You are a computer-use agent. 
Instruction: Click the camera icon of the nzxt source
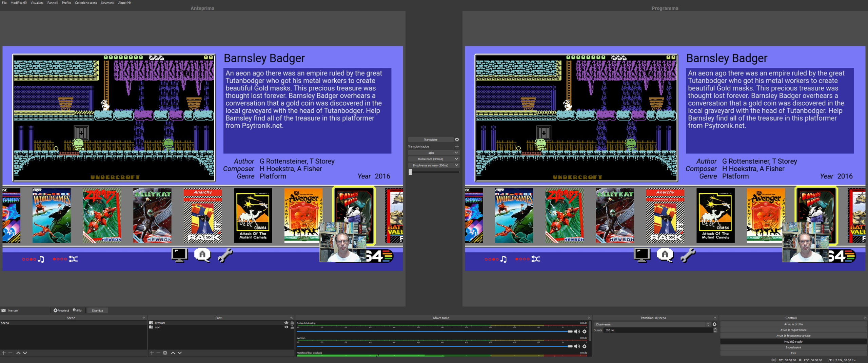coord(151,327)
